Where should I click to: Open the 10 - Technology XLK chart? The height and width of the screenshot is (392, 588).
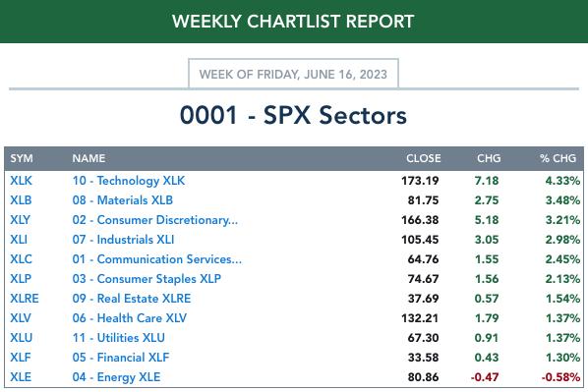[x=129, y=181]
